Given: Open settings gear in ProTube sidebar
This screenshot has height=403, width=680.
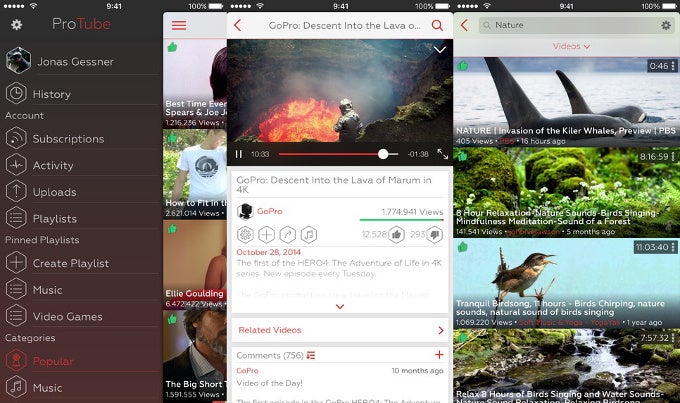Looking at the screenshot, I should (x=16, y=25).
